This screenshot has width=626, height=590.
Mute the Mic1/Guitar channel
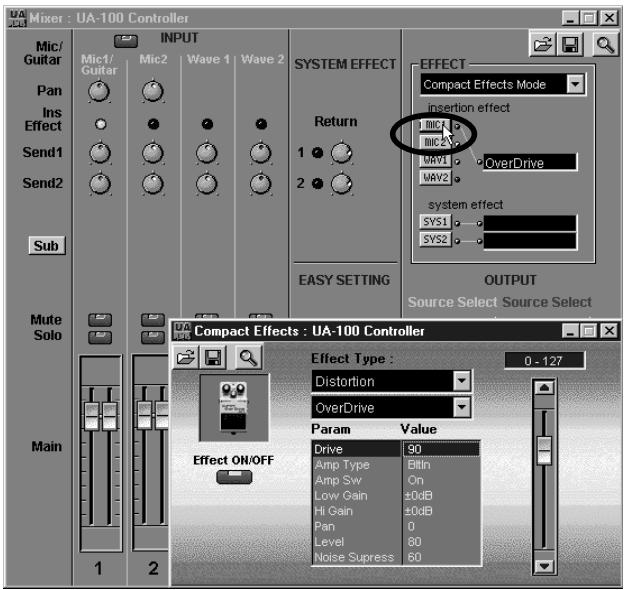point(100,320)
